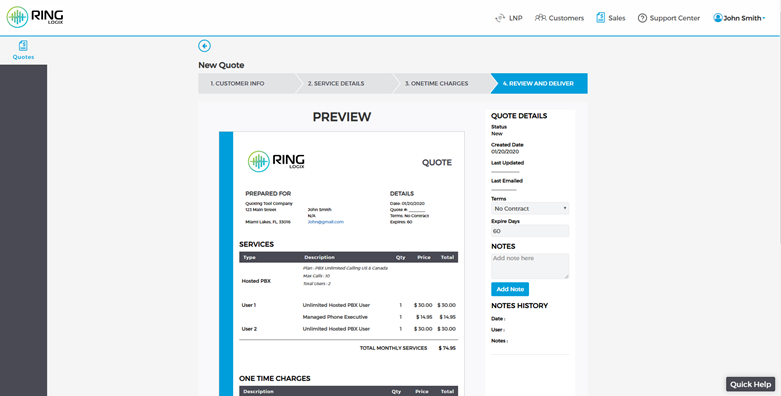Click the Status New value
The width and height of the screenshot is (781, 396).
click(497, 133)
